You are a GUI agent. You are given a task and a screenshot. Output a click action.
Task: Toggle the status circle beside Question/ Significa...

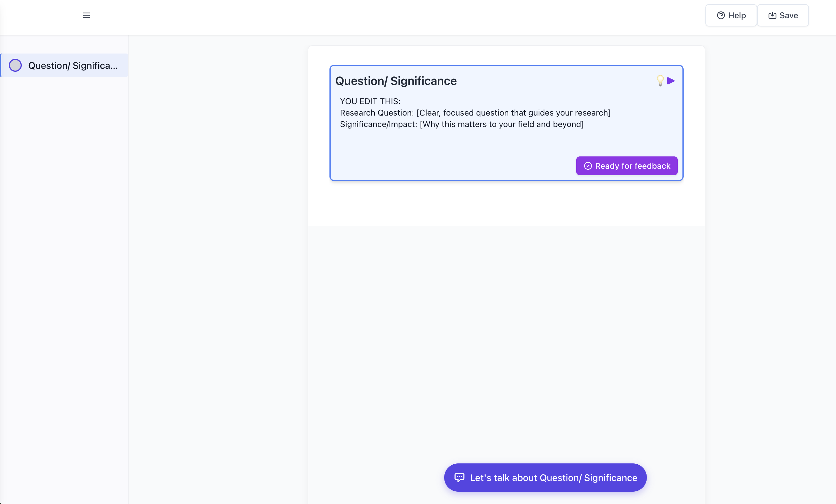click(x=15, y=65)
